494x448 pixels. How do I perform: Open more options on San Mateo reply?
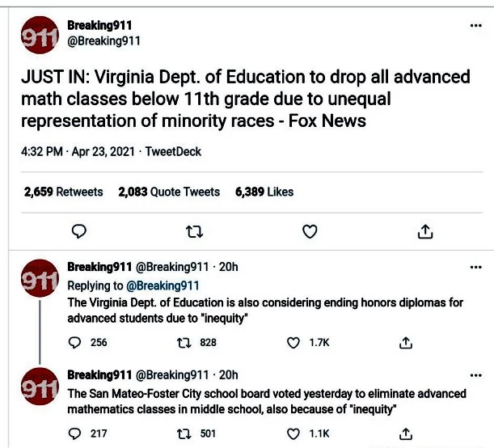point(475,375)
